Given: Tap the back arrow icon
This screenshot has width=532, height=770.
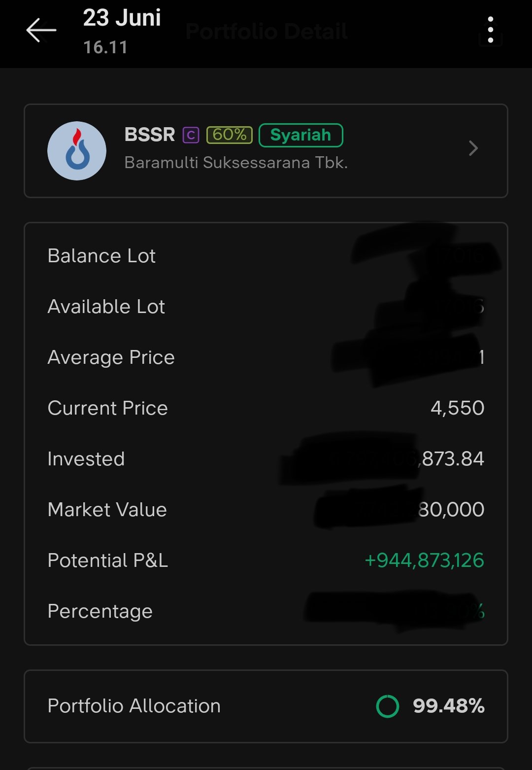Looking at the screenshot, I should tap(41, 31).
